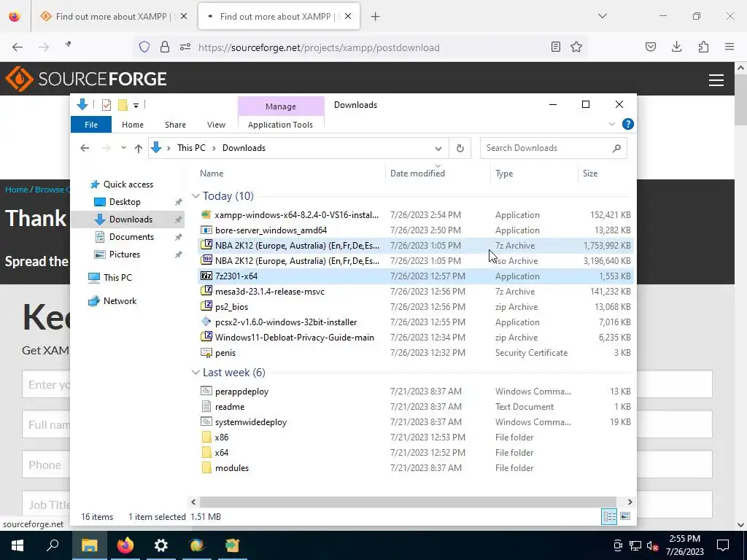Open the Explorer File menu
The width and height of the screenshot is (747, 560).
91,124
